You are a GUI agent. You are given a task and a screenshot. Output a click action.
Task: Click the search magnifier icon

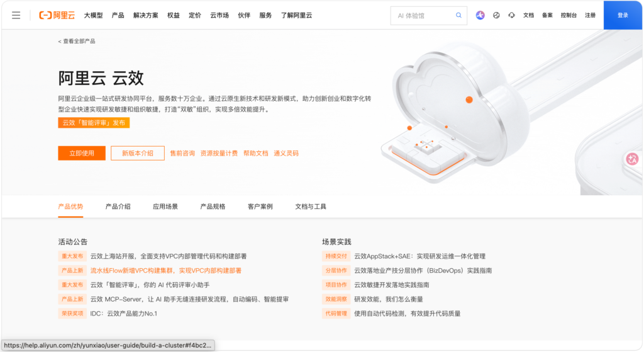click(458, 15)
